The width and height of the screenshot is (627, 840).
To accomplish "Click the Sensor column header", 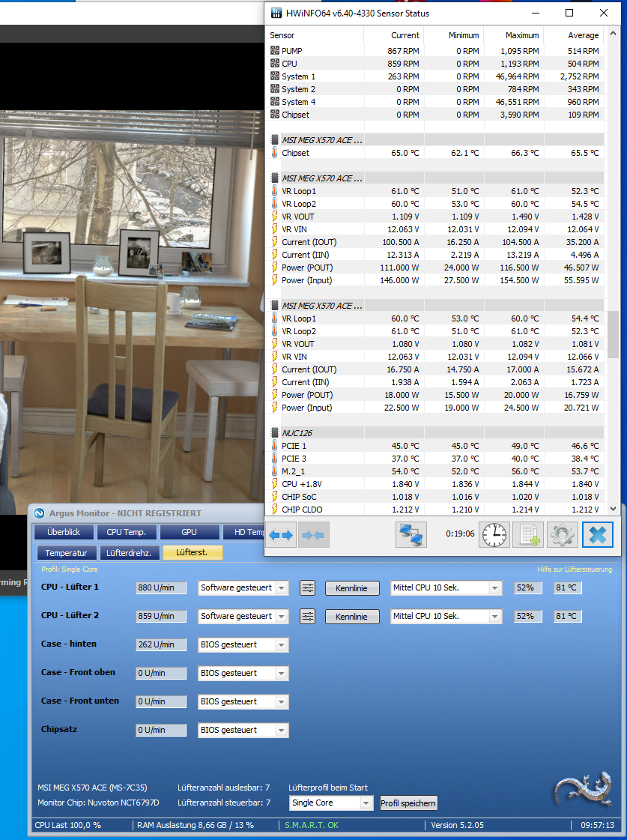I will (x=315, y=34).
